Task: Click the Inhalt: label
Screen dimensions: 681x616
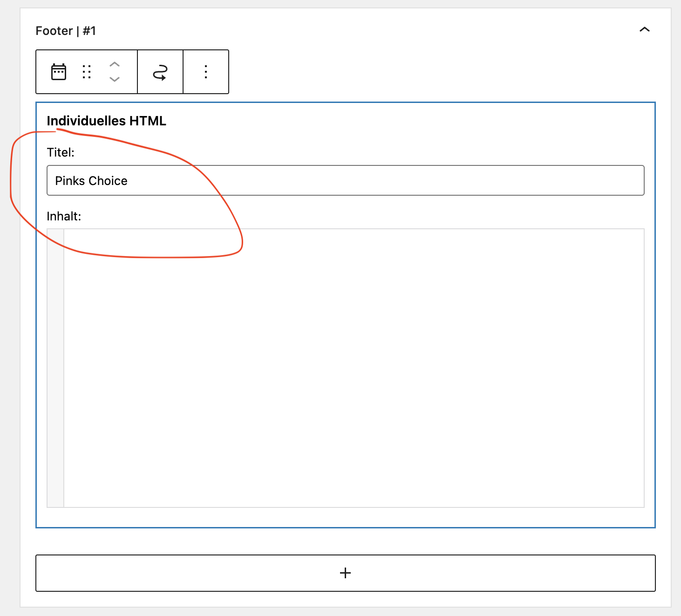Action: [64, 216]
